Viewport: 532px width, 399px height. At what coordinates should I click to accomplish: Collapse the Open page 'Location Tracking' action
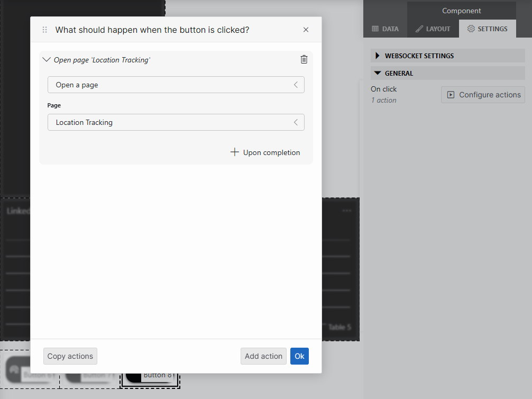coord(47,60)
